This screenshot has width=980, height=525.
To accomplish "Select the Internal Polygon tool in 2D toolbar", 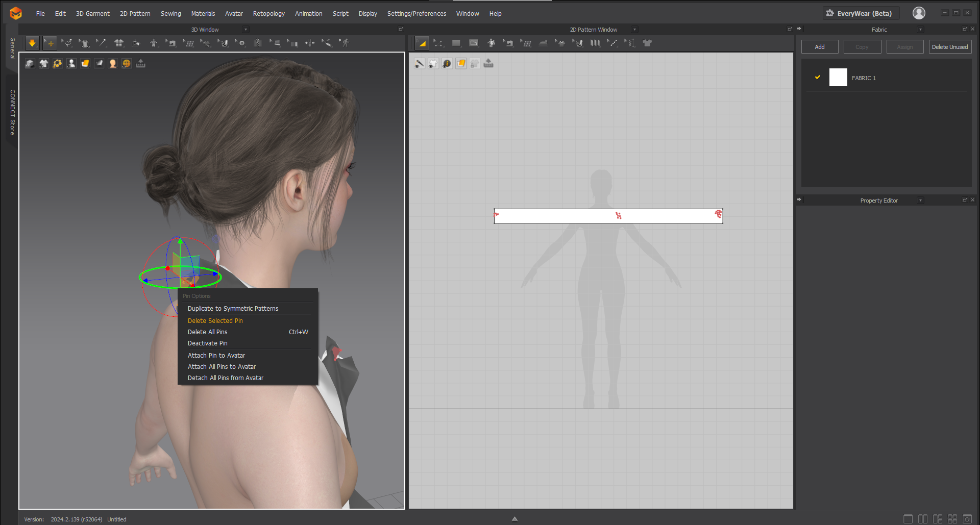I will pyautogui.click(x=474, y=43).
